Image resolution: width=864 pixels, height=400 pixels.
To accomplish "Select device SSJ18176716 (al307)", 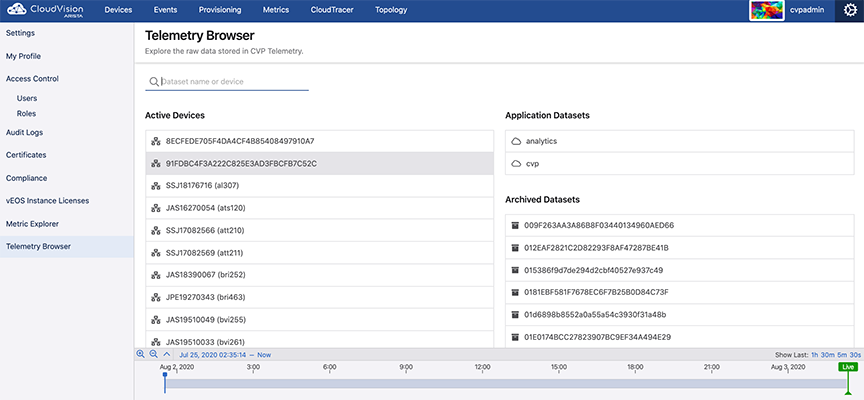I will coord(320,186).
